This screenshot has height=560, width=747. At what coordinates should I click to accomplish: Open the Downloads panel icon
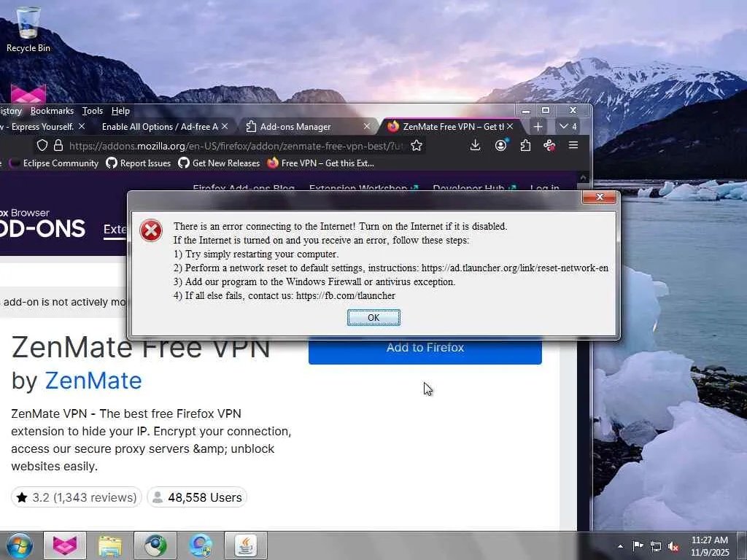[x=475, y=145]
